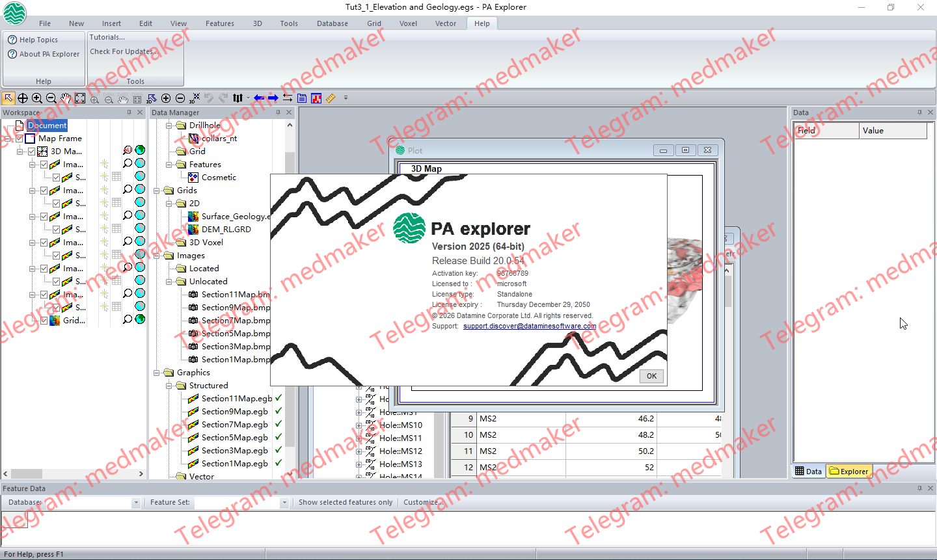Activate the 3D select pointer tool

(x=152, y=98)
